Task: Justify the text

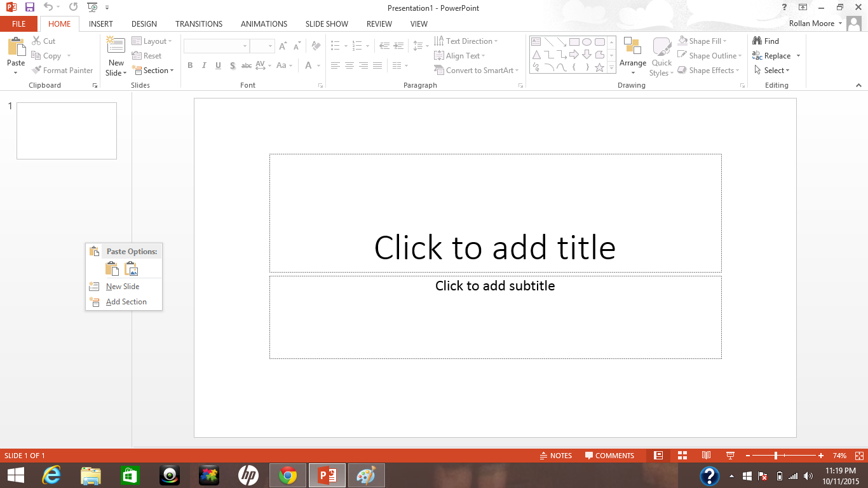Action: [377, 65]
